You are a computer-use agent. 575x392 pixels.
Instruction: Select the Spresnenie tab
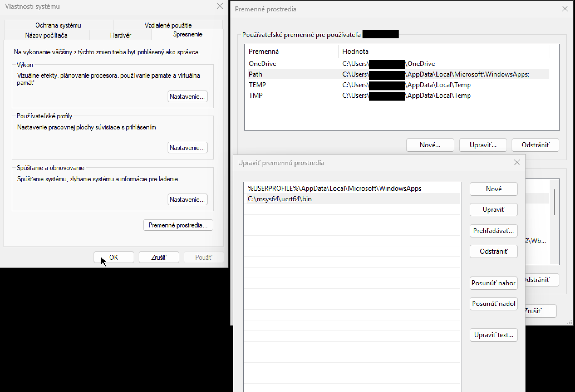(188, 35)
